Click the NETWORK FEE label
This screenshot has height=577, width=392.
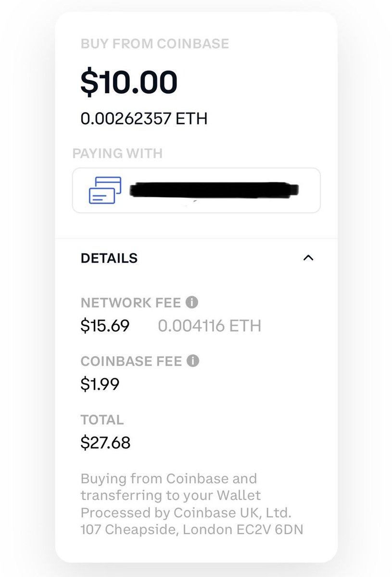130,303
